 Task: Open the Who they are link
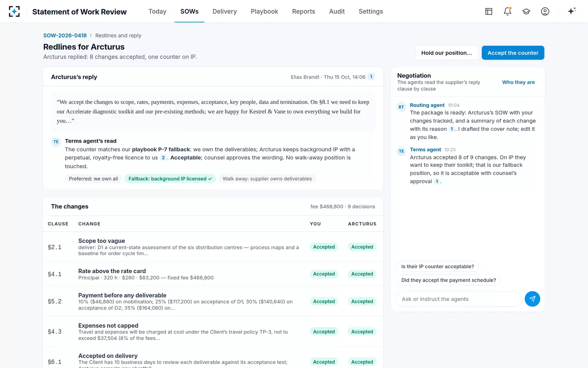[x=519, y=82]
